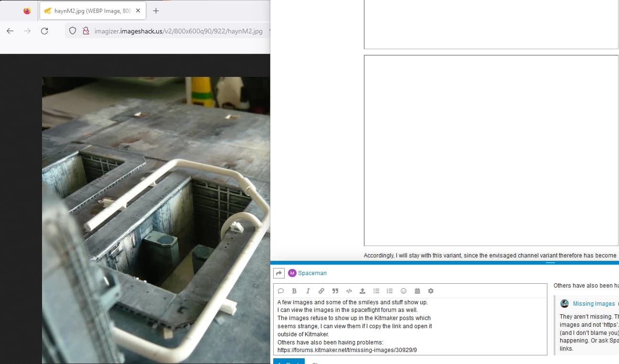
Task: Click the 'Others have also been having problems:' line
Action: tap(331, 342)
